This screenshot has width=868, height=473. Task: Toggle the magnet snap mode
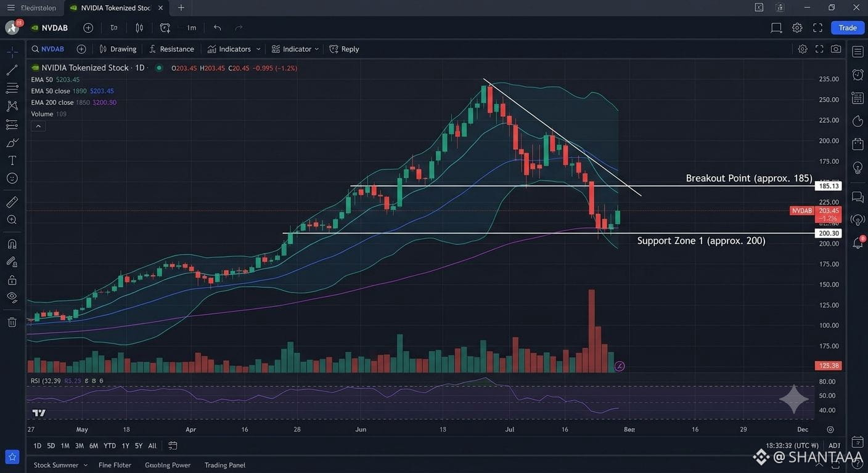(12, 244)
